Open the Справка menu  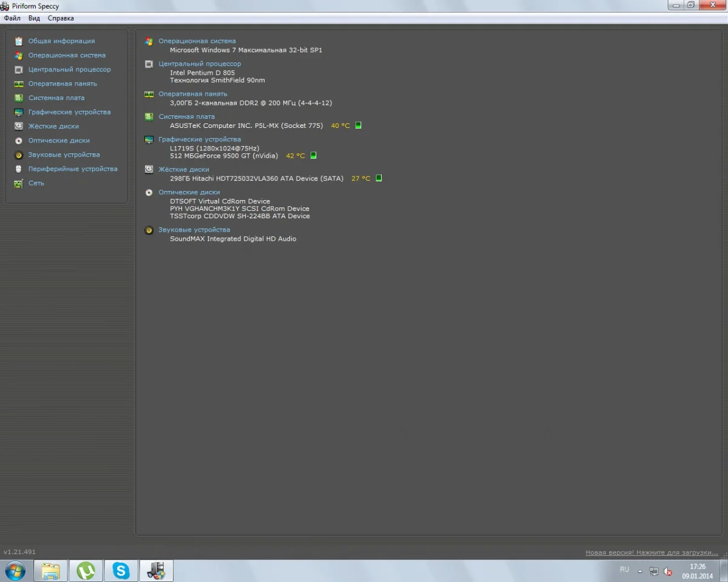point(61,18)
